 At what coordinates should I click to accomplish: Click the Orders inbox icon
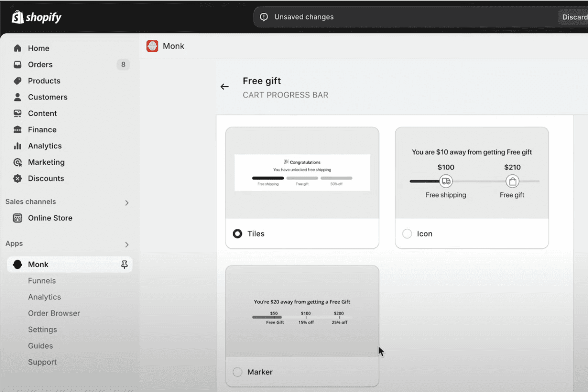[17, 64]
